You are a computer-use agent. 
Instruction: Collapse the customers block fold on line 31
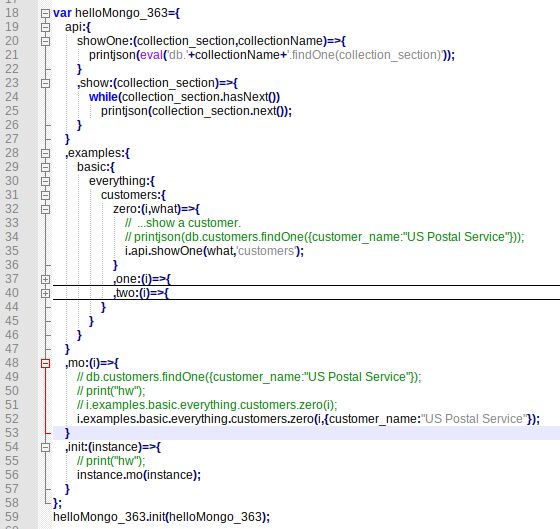[45, 195]
